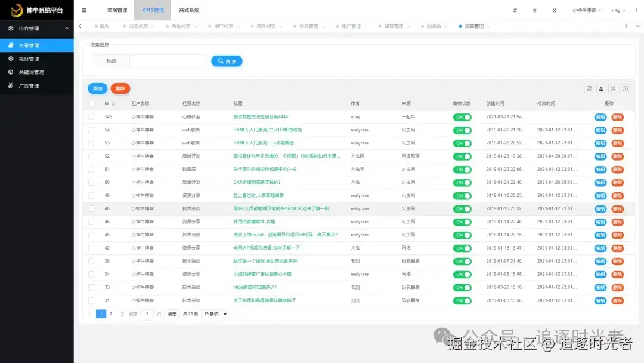Click the Id column sort arrows
This screenshot has width=644, height=363.
(113, 104)
